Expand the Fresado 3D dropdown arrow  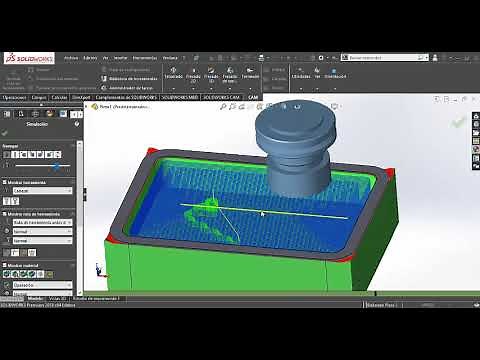coord(211,89)
